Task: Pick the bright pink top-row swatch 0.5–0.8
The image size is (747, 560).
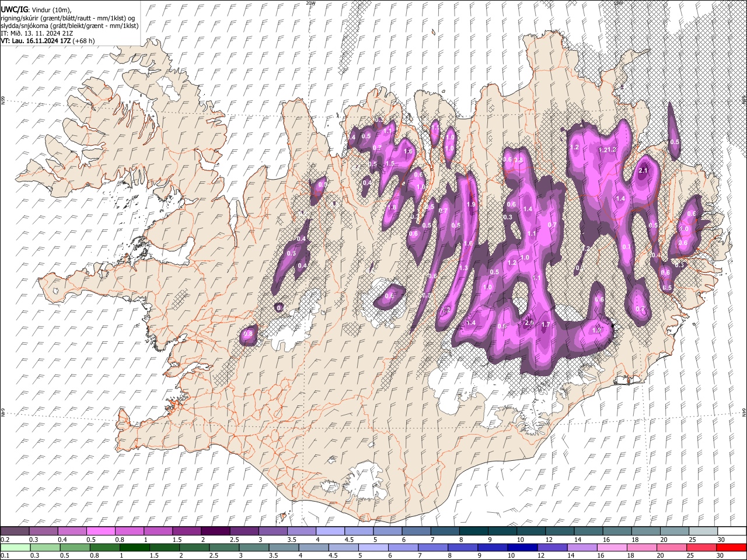Action: pyautogui.click(x=100, y=531)
